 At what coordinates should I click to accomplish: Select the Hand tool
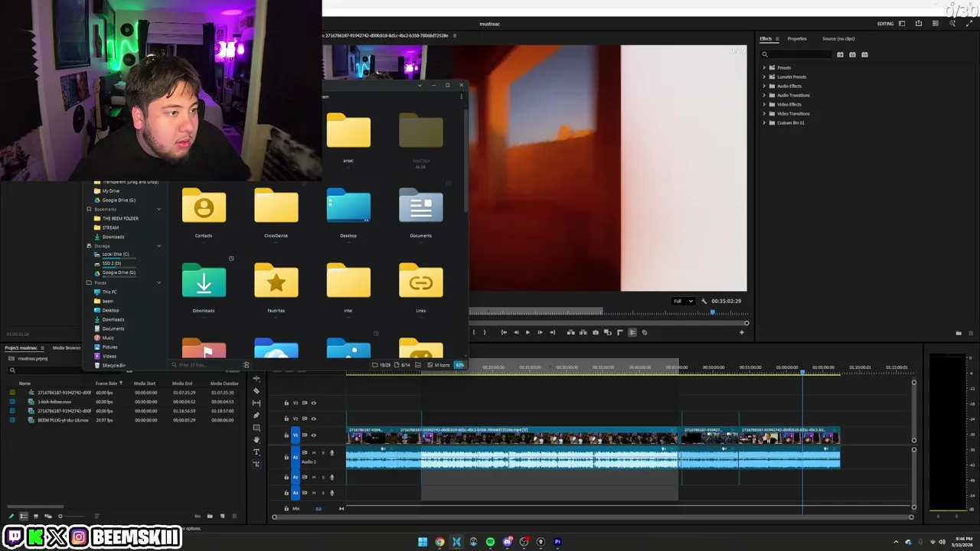(256, 440)
